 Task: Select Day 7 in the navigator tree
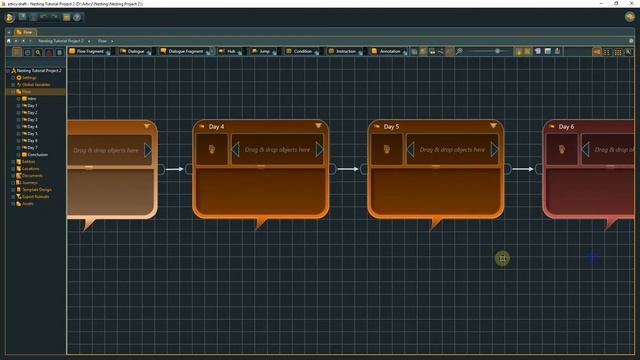tap(32, 147)
